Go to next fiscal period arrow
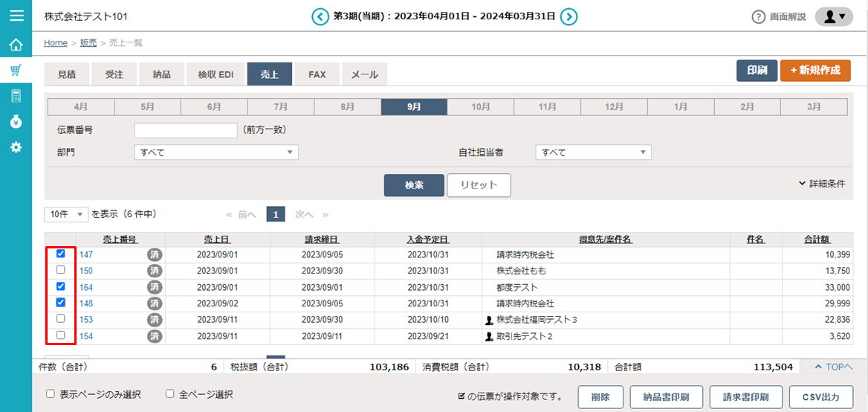This screenshot has height=412, width=868. 569,16
